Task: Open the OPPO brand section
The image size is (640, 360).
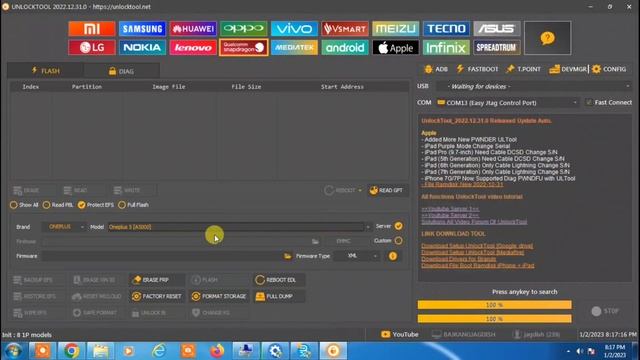Action: tap(244, 29)
